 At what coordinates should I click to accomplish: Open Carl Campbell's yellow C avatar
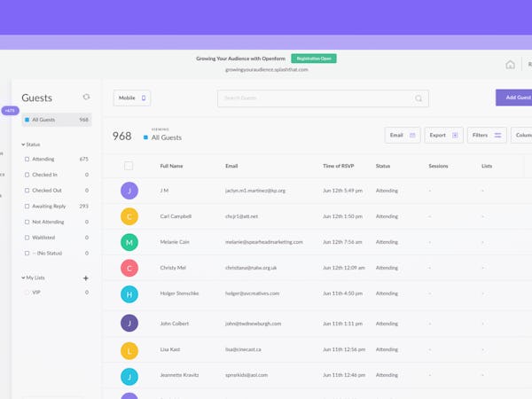129,216
